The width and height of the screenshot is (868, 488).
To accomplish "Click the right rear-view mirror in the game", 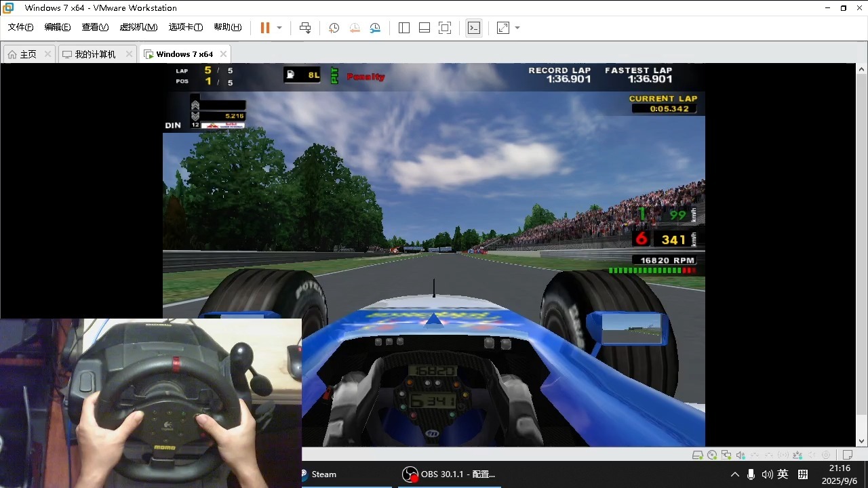I will (632, 328).
